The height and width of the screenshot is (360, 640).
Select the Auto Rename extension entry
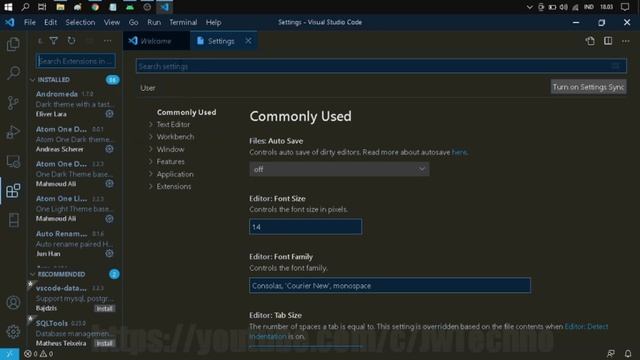(75, 243)
